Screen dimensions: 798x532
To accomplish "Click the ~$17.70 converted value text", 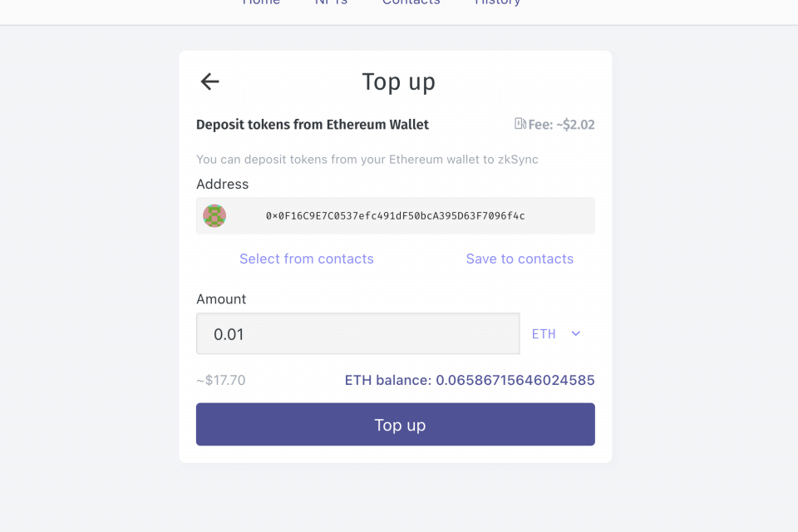I will (221, 380).
